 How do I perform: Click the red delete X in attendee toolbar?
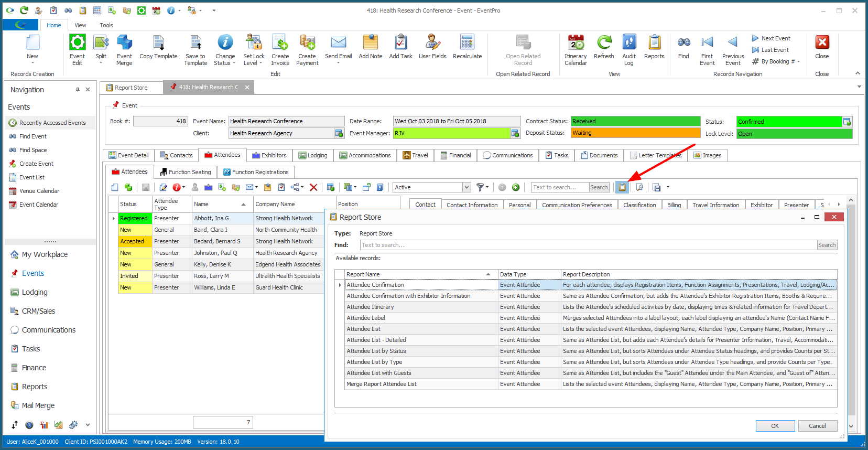click(x=313, y=187)
